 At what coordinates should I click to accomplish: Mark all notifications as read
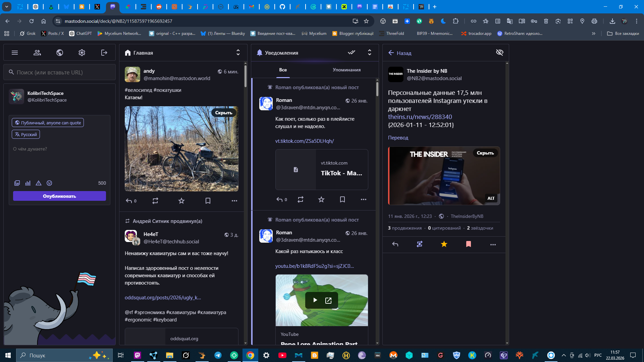(351, 53)
